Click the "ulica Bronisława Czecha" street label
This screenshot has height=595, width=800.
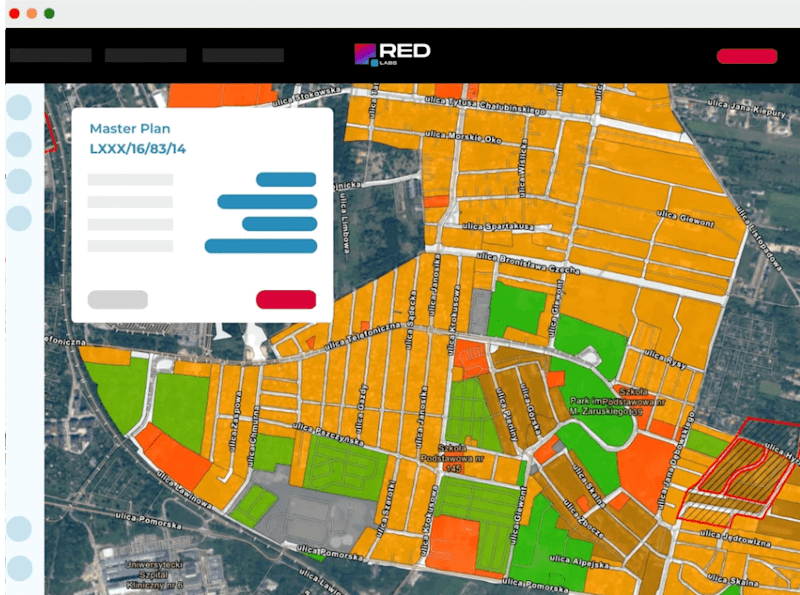coord(528,263)
